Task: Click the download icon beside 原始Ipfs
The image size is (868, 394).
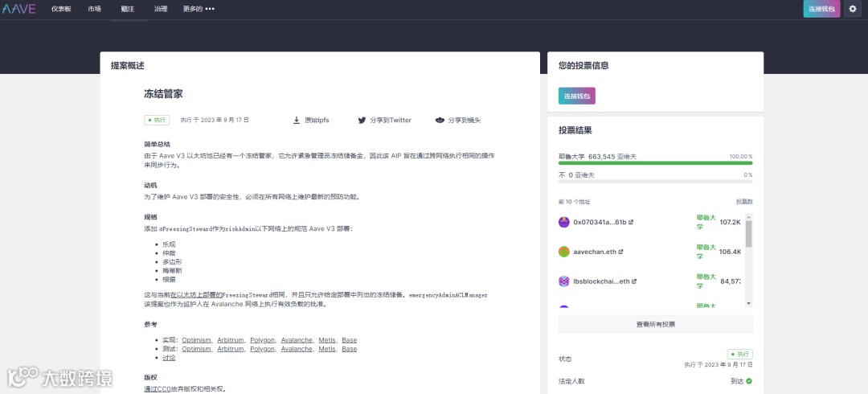Action: click(x=296, y=120)
